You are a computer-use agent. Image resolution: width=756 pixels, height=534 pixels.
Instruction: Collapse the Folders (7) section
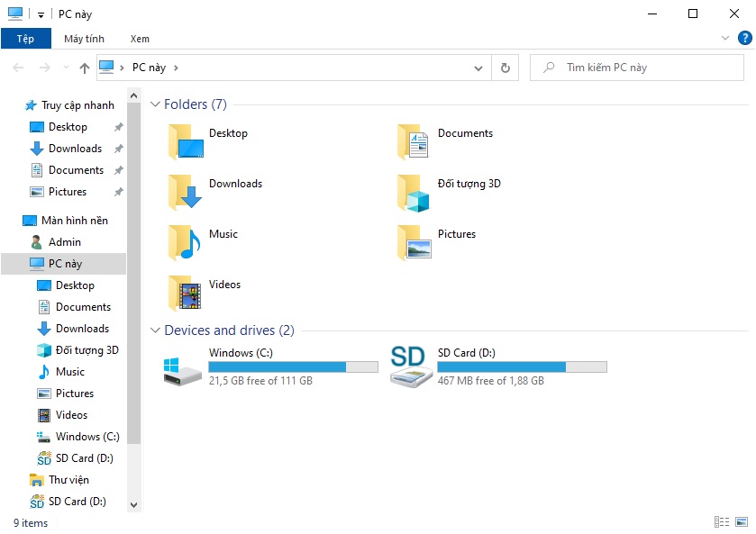click(155, 104)
